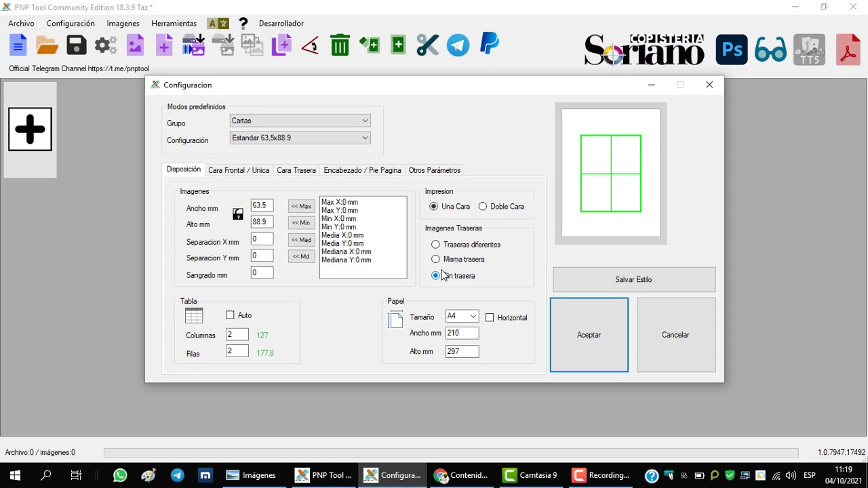The width and height of the screenshot is (868, 488).
Task: Open the Imagenes menu
Action: pos(123,23)
